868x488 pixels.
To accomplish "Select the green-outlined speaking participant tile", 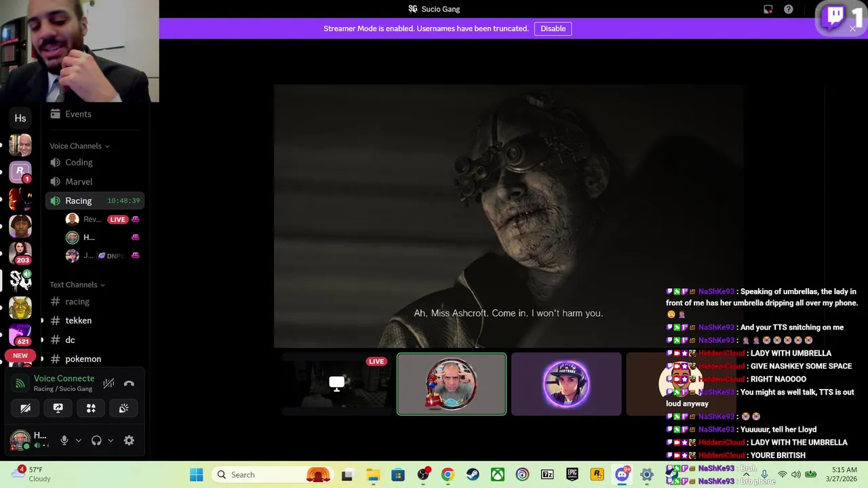I will coord(452,384).
